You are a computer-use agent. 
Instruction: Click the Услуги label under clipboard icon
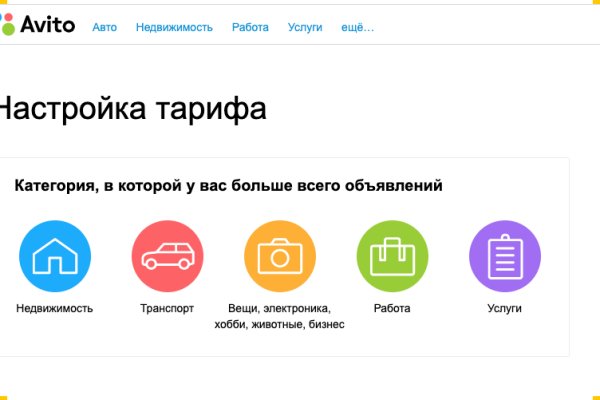coord(505,308)
